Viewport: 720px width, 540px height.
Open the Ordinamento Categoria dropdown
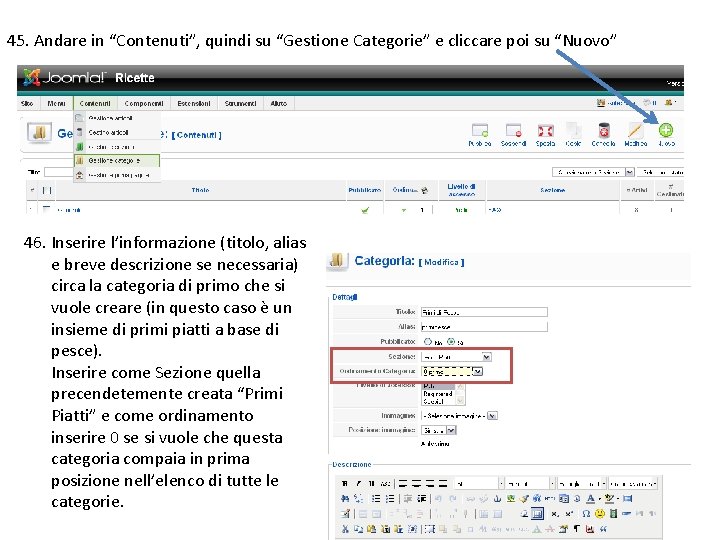pos(452,371)
